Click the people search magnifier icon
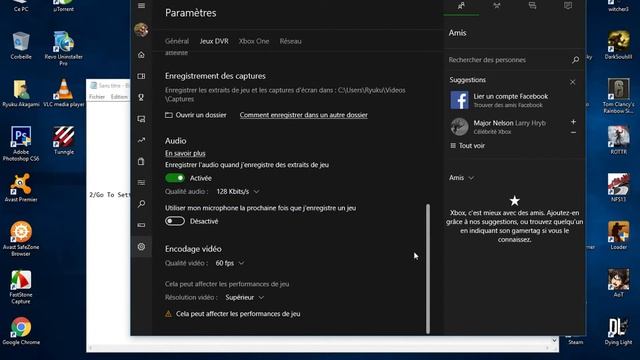 click(575, 60)
